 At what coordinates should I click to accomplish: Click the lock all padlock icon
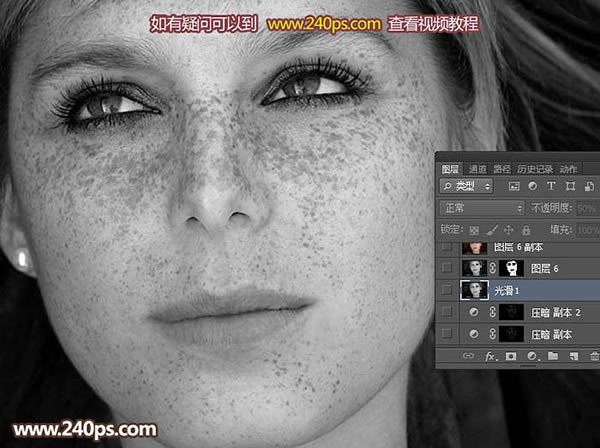click(x=526, y=230)
